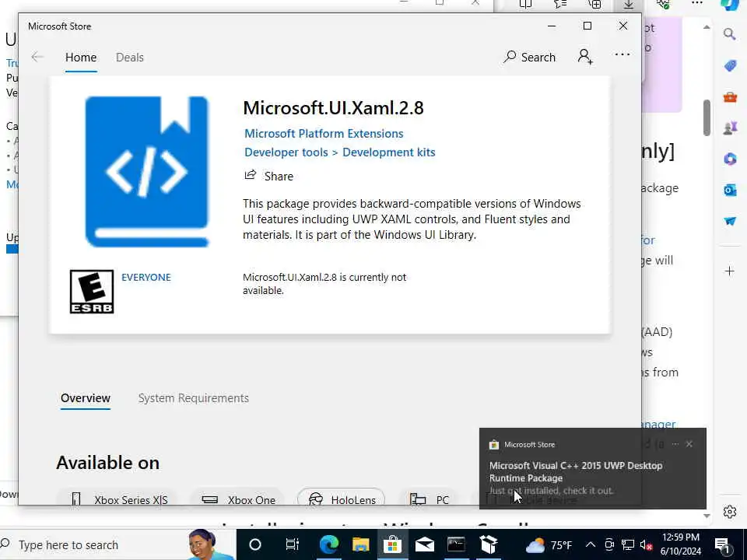Show hidden system tray icons
Screen dimensions: 747x560
[x=591, y=544]
